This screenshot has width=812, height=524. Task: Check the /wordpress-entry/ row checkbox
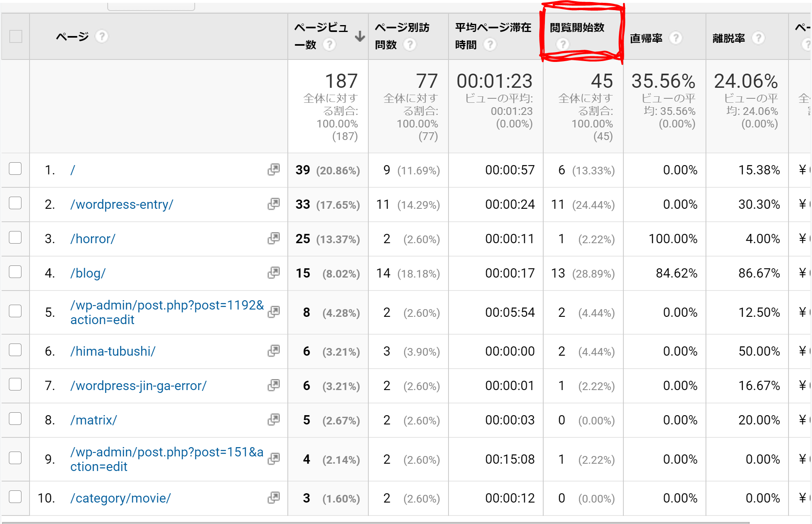click(15, 203)
